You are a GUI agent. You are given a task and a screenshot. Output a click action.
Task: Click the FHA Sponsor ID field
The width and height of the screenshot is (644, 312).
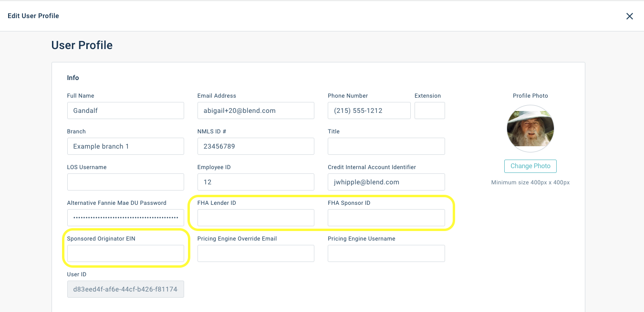[386, 218]
